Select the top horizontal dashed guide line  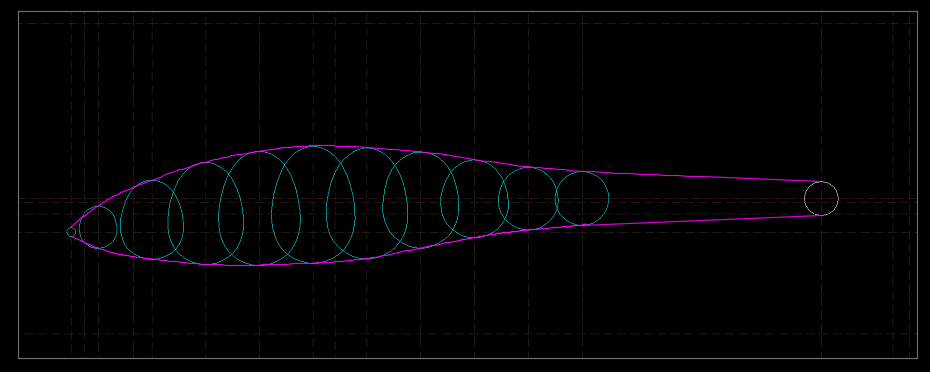468,24
